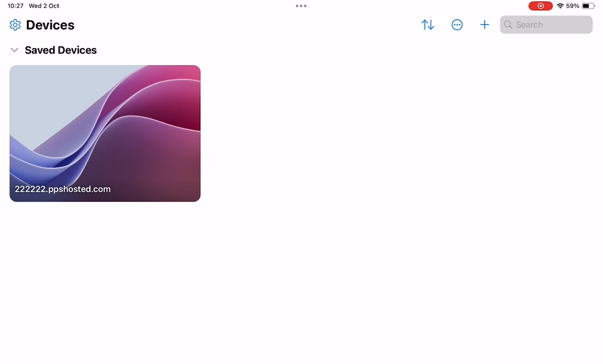Add a new device with plus icon
The height and width of the screenshot is (364, 603).
click(x=484, y=25)
